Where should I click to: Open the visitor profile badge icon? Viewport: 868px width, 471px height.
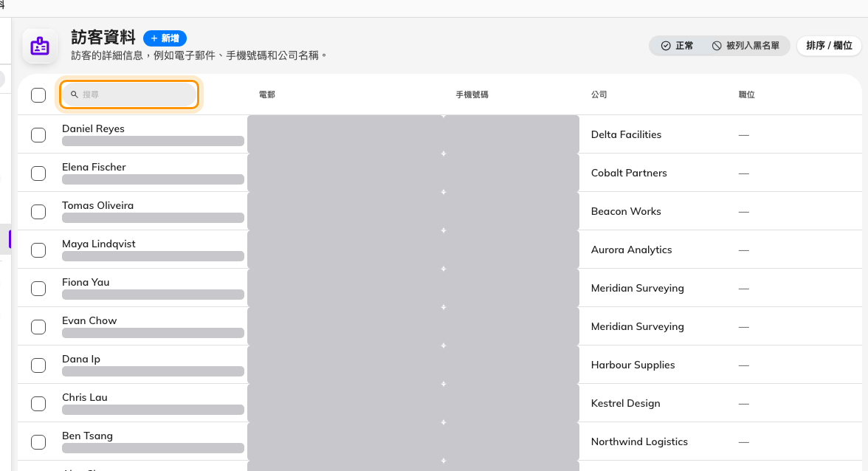pos(40,46)
